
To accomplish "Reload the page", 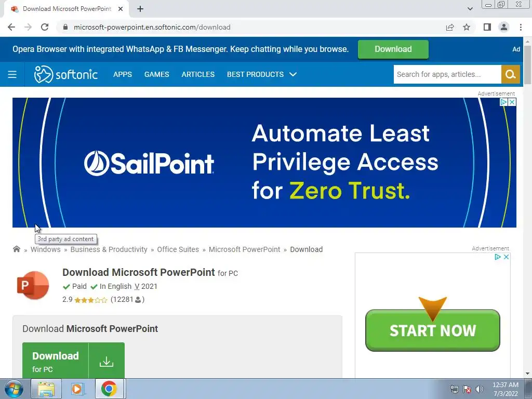I will pos(45,27).
